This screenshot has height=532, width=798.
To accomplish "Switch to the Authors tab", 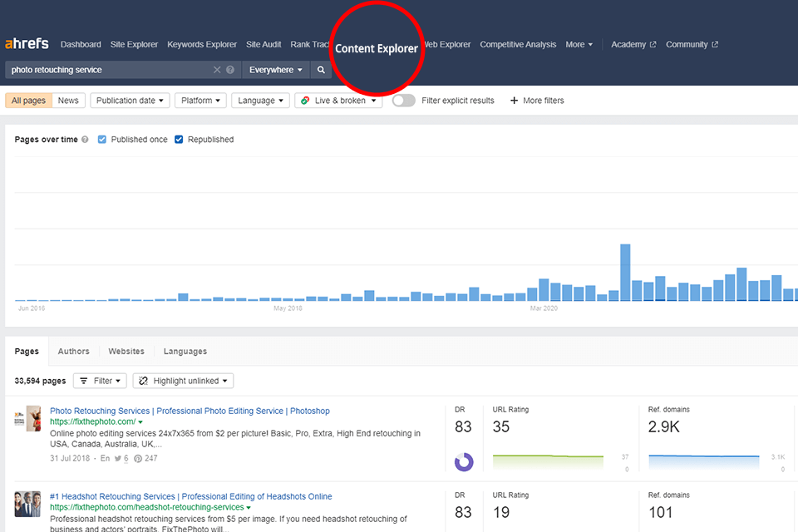I will [73, 352].
